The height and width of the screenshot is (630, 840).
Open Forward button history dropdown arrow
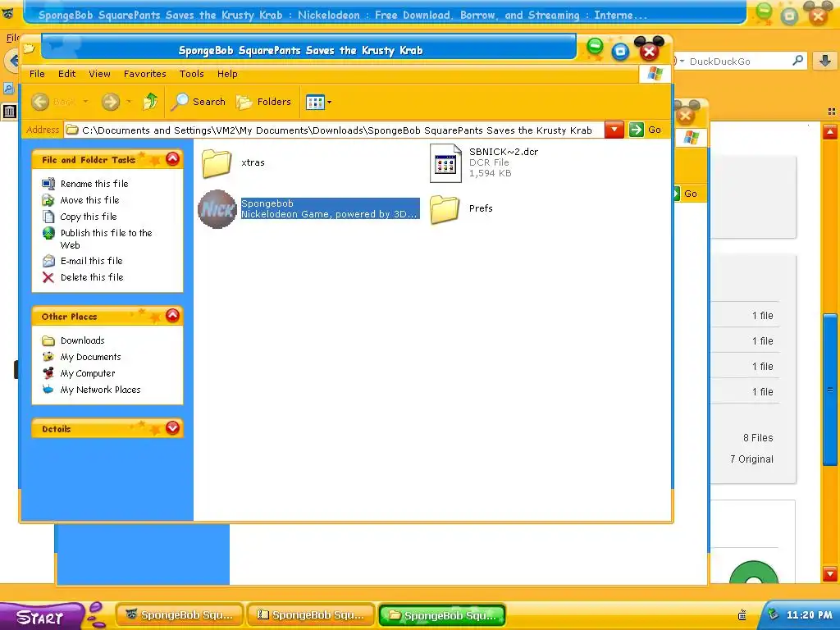point(129,102)
